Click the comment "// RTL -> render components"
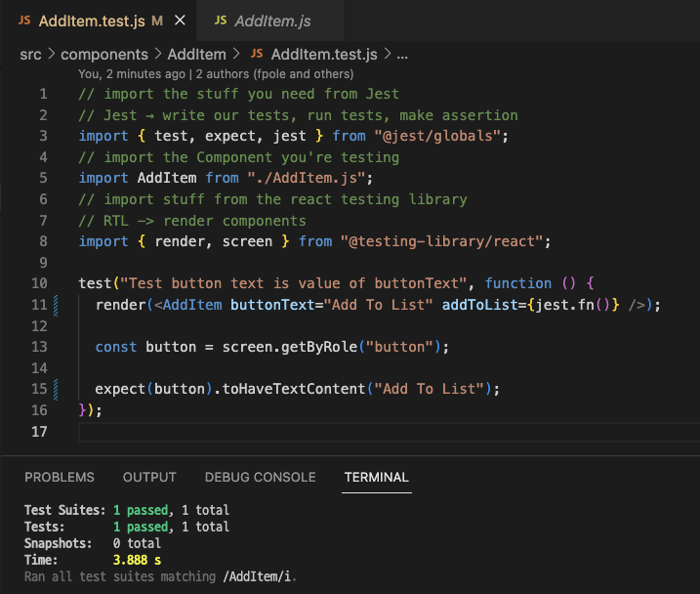This screenshot has height=594, width=700. coord(192,221)
